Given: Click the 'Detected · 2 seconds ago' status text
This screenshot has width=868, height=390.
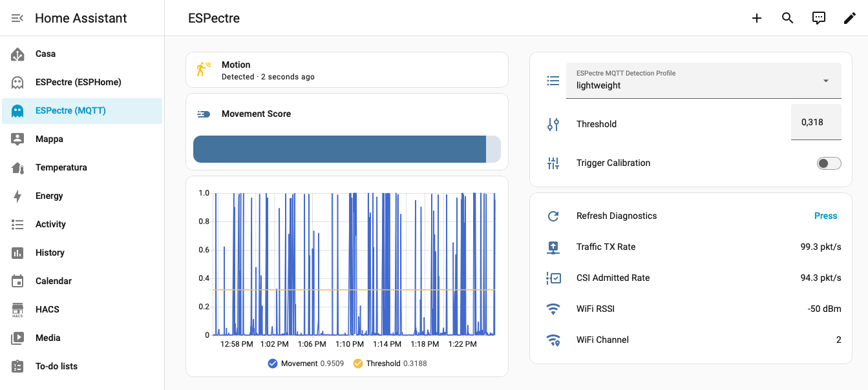Looking at the screenshot, I should pos(268,77).
